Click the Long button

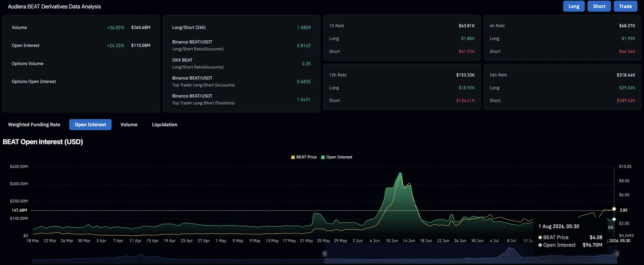pyautogui.click(x=574, y=6)
